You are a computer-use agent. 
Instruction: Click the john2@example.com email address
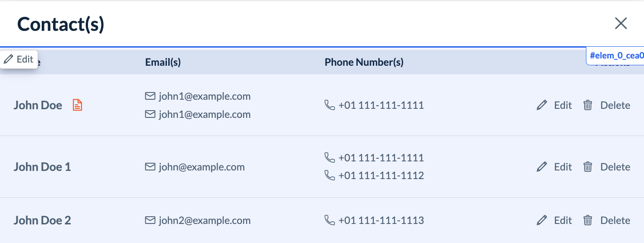click(205, 220)
